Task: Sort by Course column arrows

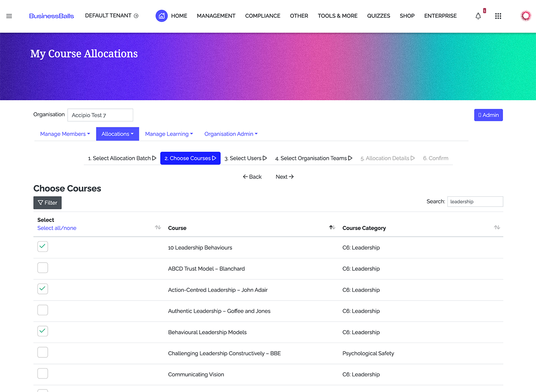Action: click(x=332, y=228)
